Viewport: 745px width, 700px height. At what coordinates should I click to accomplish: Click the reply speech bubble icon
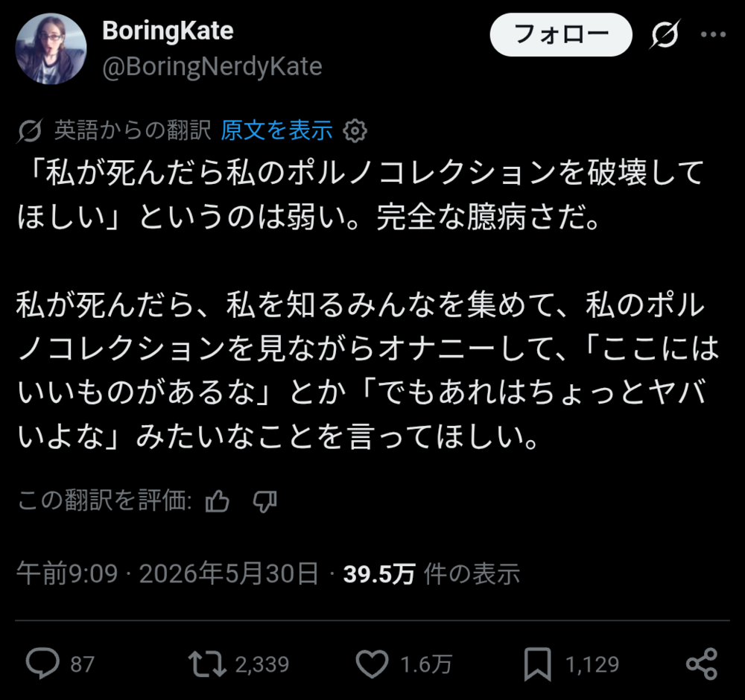coord(42,664)
